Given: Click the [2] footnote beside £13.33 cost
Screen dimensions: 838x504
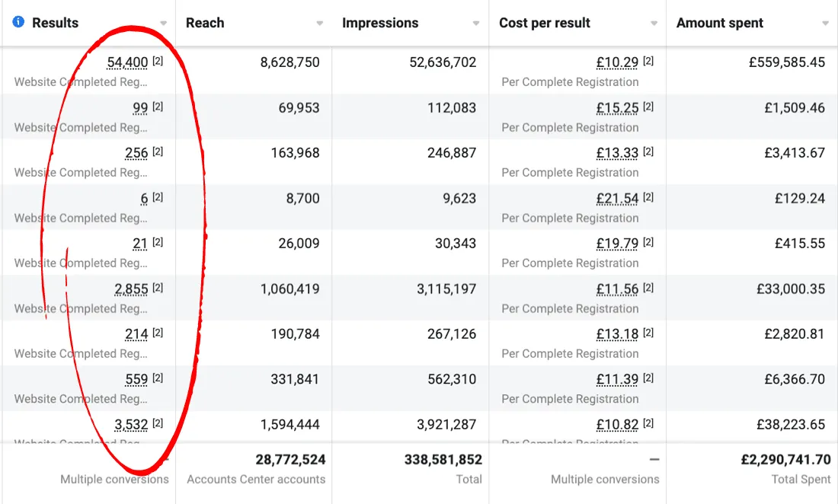Looking at the screenshot, I should [648, 152].
